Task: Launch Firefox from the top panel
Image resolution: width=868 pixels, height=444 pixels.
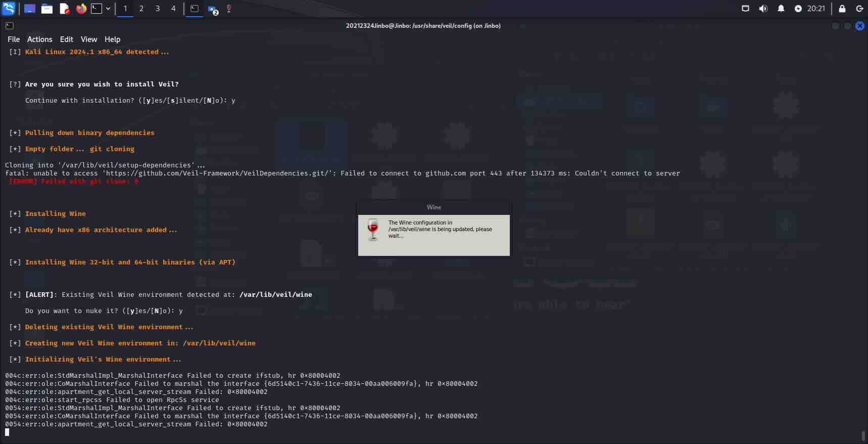Action: tap(81, 9)
